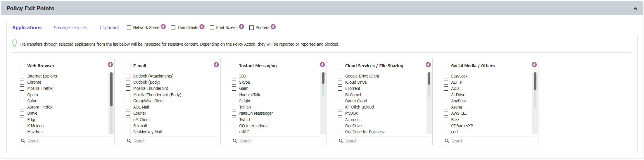Show info for Network Share
Screen dimensions: 644x160
tap(163, 27)
